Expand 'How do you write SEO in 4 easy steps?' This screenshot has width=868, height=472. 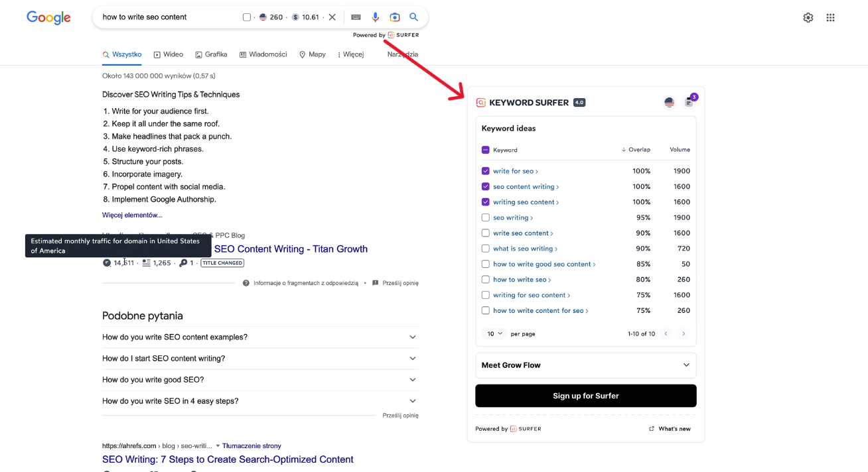click(260, 400)
